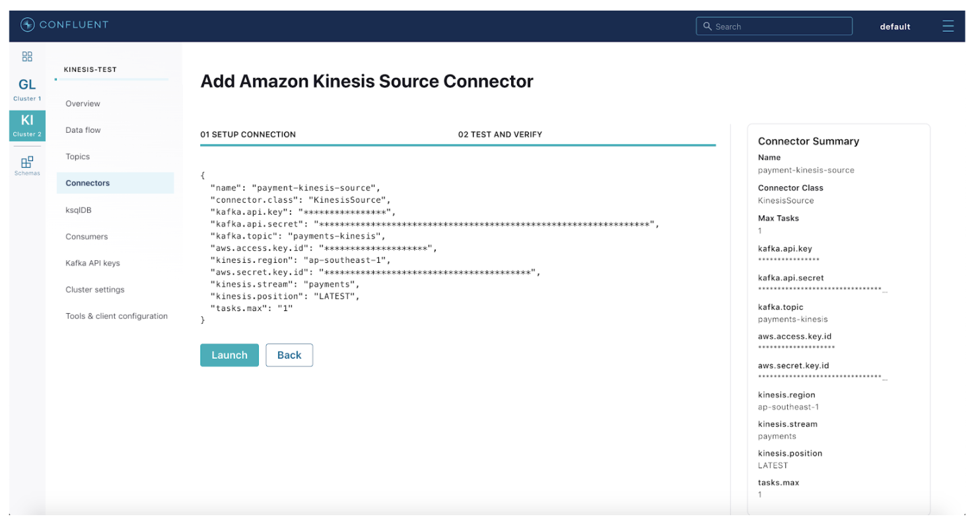Open the default environment selector

coord(895,27)
